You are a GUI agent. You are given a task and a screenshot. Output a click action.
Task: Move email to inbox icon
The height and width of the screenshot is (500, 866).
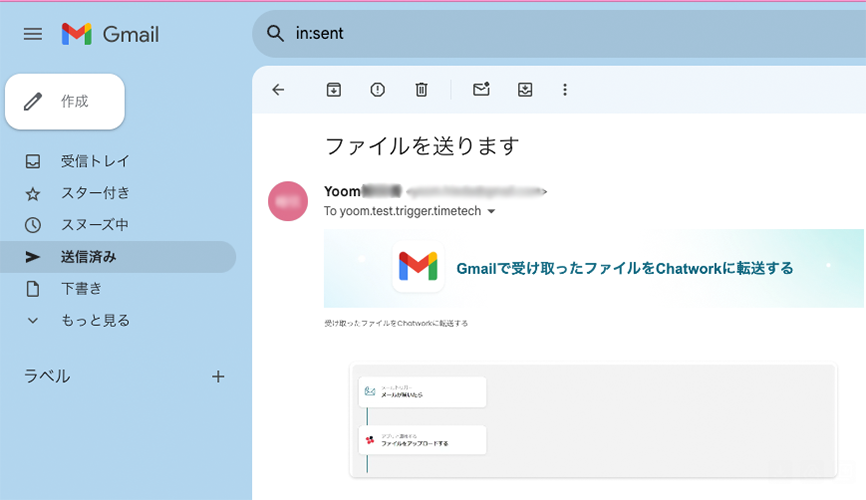[525, 90]
